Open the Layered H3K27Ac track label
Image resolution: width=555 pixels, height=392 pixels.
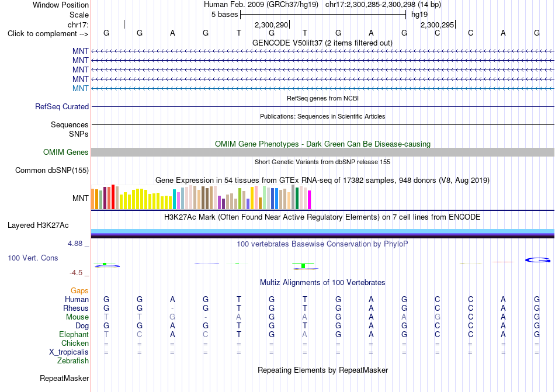tap(38, 226)
